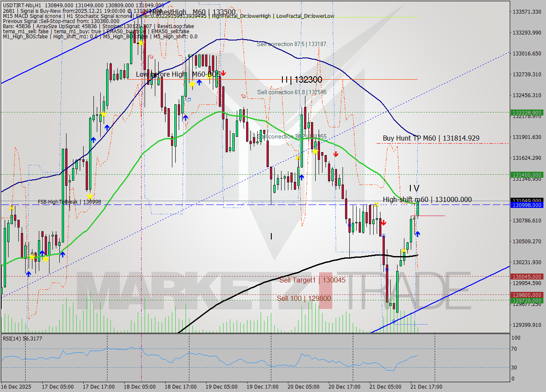Click the II 132300 label on orange line
The image size is (546, 392).
coord(301,80)
